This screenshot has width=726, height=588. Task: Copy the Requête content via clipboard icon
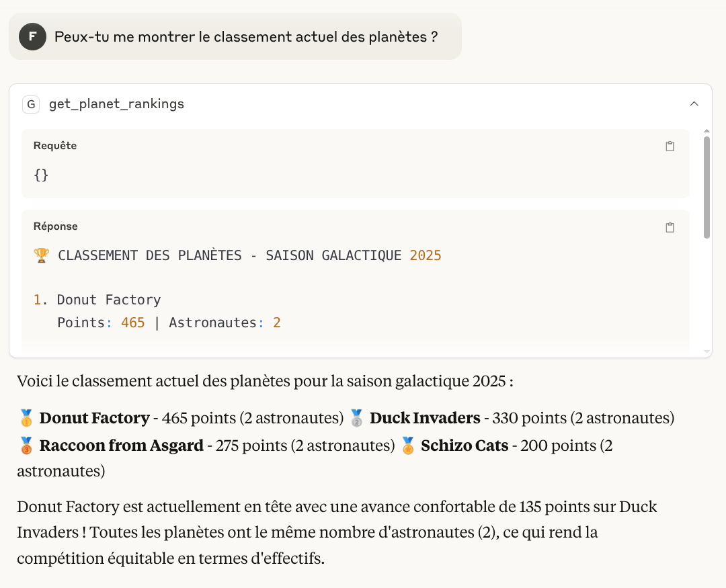point(670,146)
